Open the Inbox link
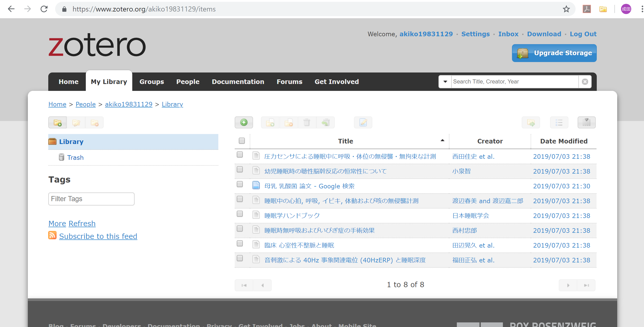 pos(508,34)
